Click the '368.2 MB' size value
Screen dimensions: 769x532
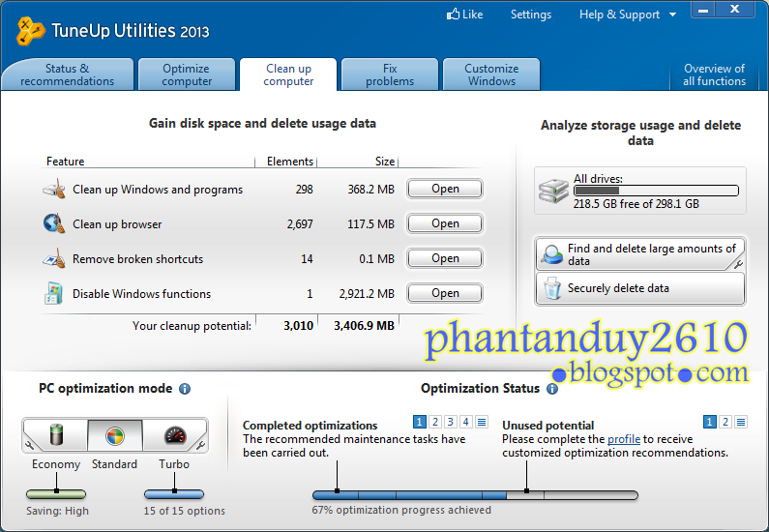coord(370,190)
